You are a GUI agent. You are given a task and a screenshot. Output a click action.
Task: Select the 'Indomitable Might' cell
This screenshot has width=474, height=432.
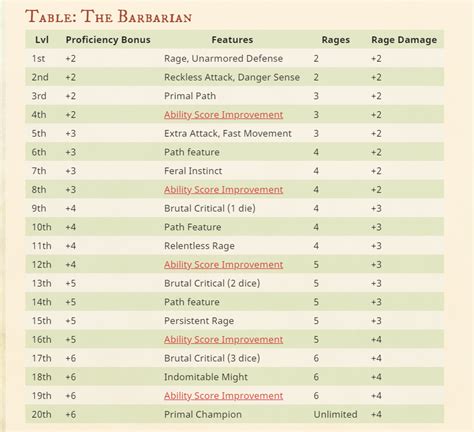click(x=206, y=377)
